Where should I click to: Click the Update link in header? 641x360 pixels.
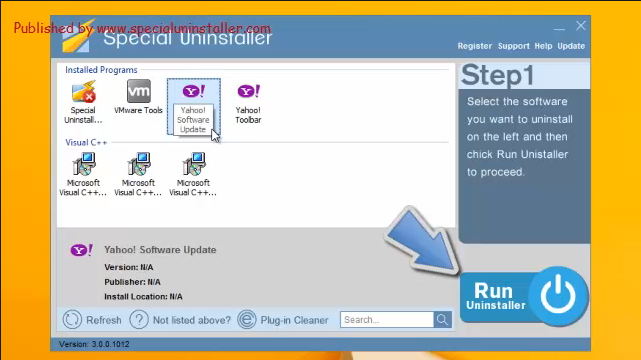(x=571, y=46)
